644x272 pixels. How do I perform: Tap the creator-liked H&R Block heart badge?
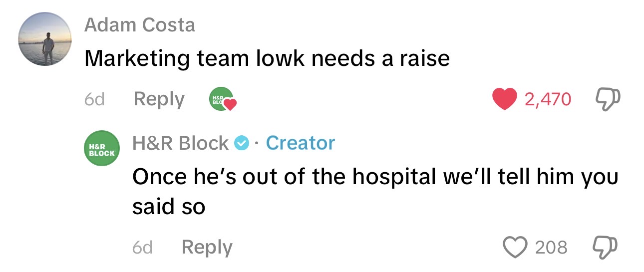pyautogui.click(x=221, y=99)
